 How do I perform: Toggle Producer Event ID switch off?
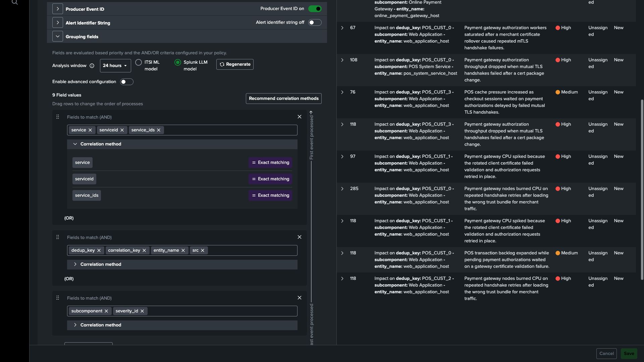[x=315, y=9]
